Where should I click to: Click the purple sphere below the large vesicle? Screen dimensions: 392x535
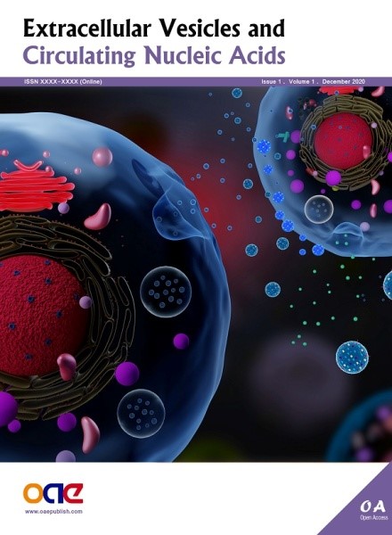[x=181, y=342]
